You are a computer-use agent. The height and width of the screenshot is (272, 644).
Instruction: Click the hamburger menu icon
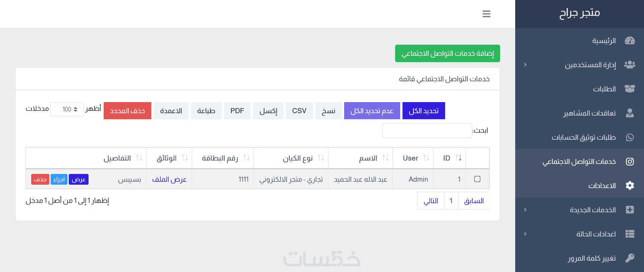pyautogui.click(x=486, y=14)
